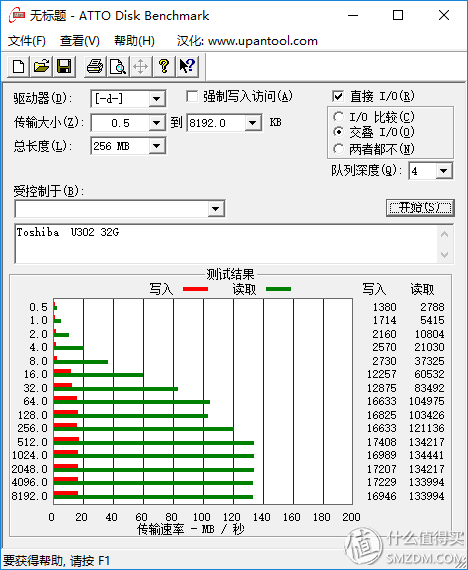Click the green read bar for 8192.0
This screenshot has width=468, height=570.
153,497
